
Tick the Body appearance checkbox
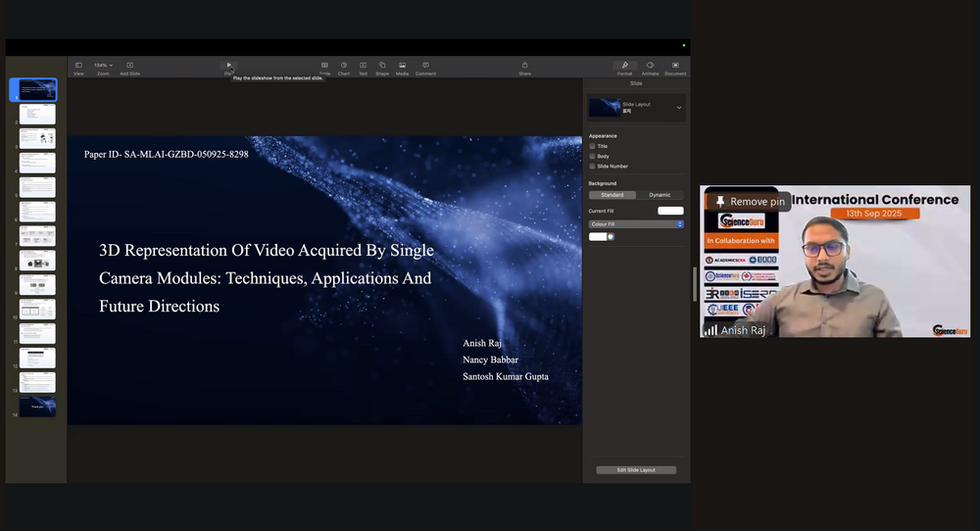click(592, 156)
